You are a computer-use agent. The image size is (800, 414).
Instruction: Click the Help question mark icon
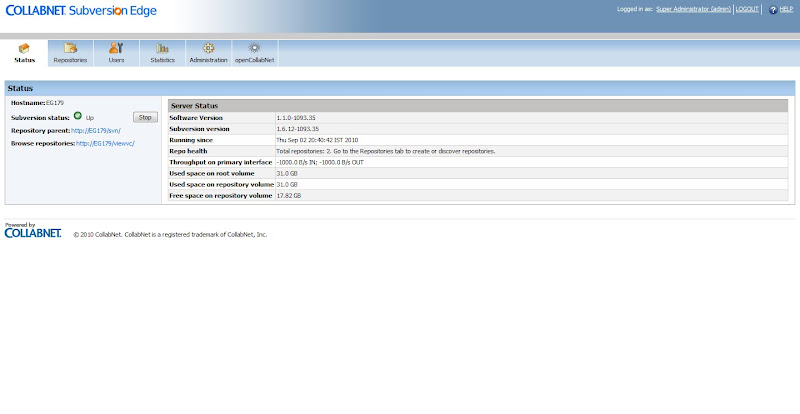pos(773,10)
